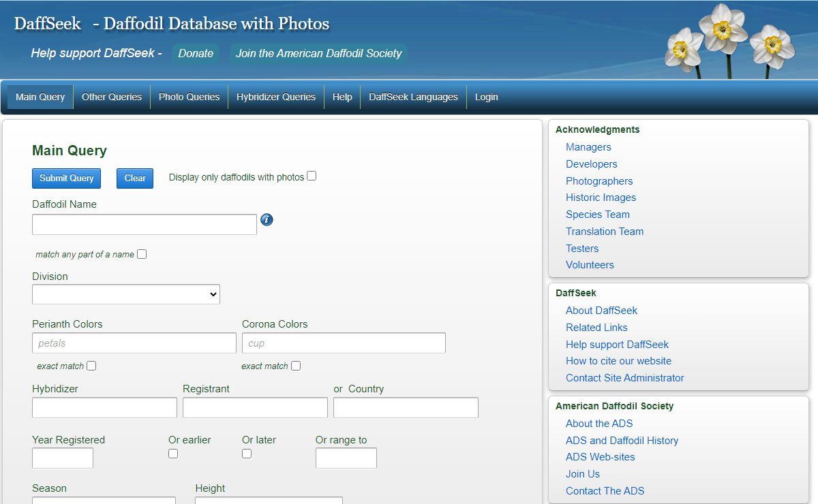Screen dimensions: 818x504
Task: Click Submit Query button
Action: (67, 178)
